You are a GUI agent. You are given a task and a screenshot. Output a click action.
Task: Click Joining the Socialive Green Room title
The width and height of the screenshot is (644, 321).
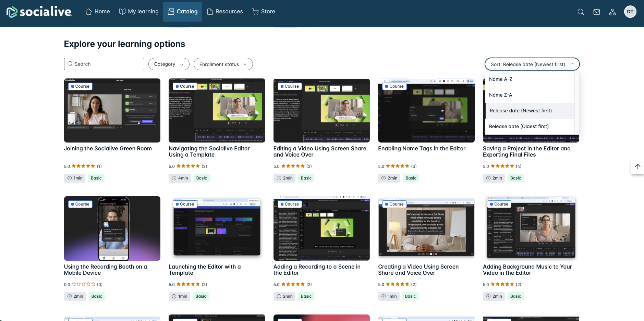(x=108, y=149)
